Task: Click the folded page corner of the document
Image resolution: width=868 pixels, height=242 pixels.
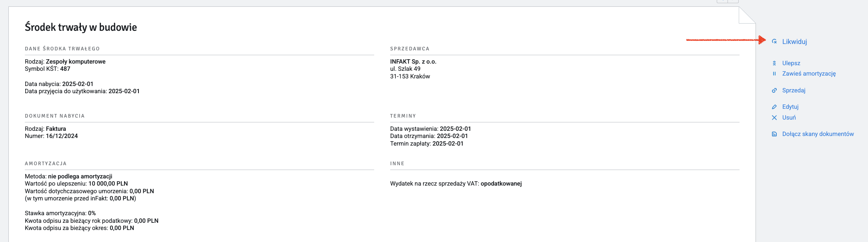Action: pos(747,15)
